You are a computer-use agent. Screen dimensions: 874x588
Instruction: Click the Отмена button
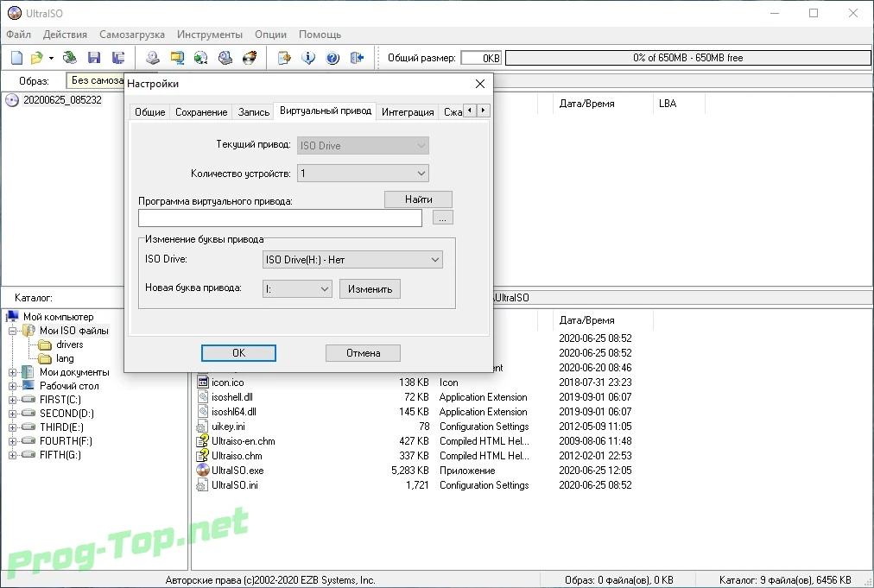coord(363,353)
